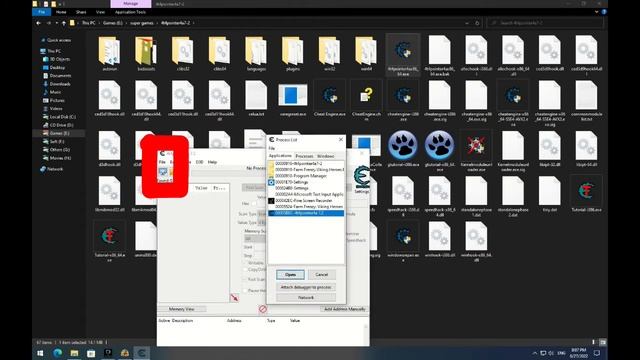
Task: Open the Windows Start menu
Action: tap(40, 353)
